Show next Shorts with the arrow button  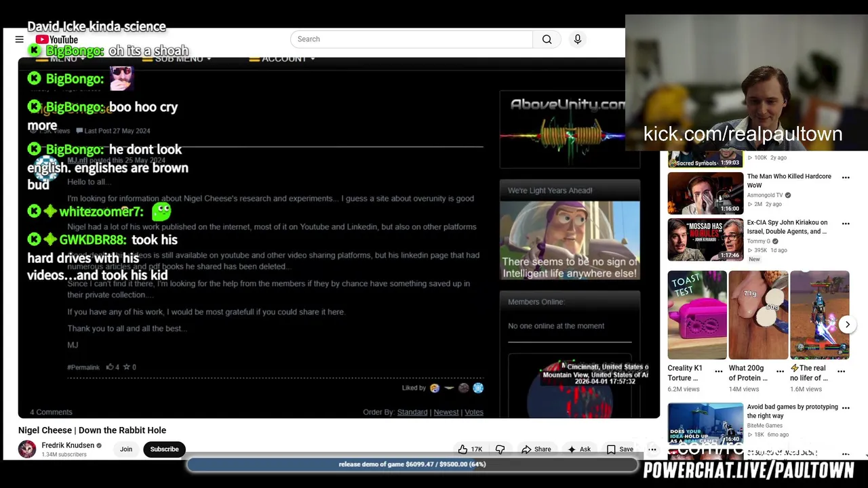848,325
